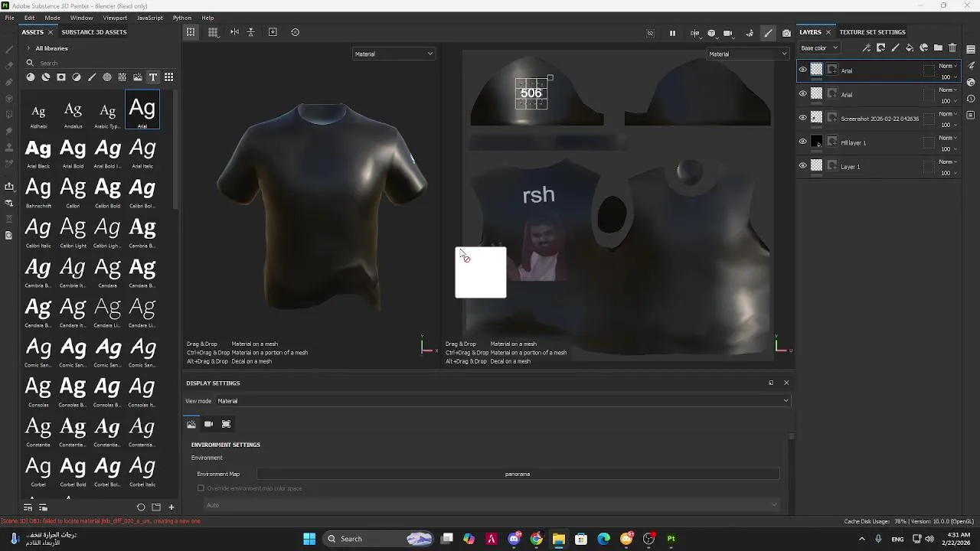
Task: Click the Snap grid toolbar icon
Action: point(213,32)
